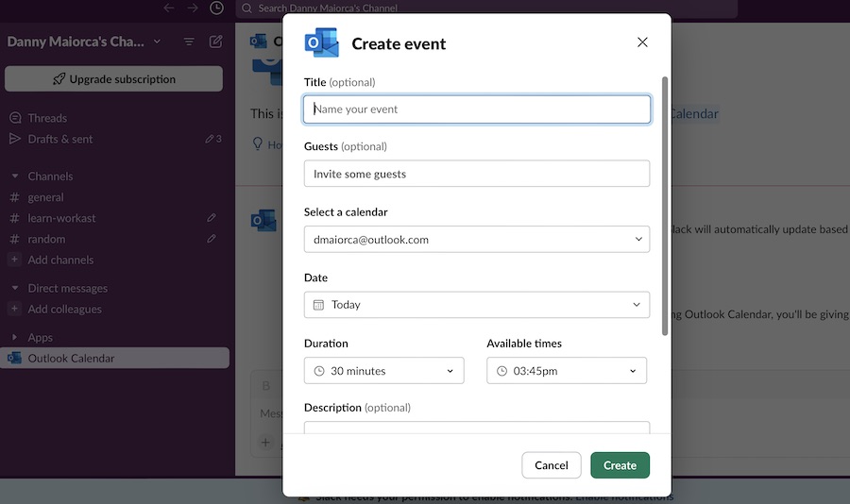The image size is (850, 504).
Task: Click the Outlook Calendar sidebar icon
Action: [14, 358]
